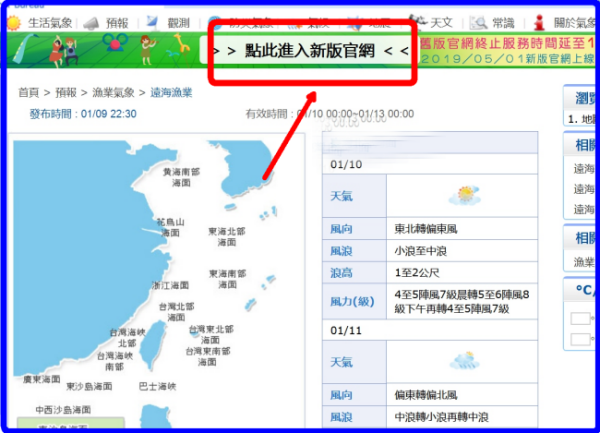Select 巴士海峽 region on the map
The image size is (600, 433).
pos(156,386)
